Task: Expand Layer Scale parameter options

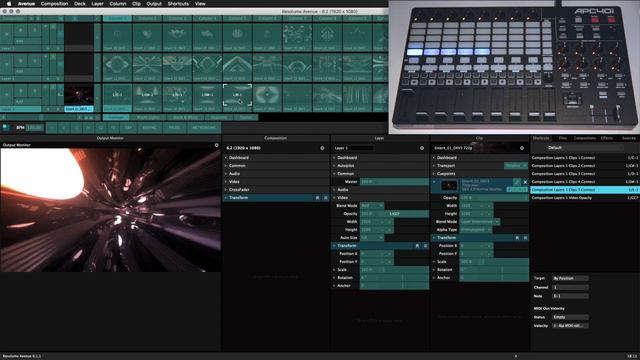Action: pos(334,270)
